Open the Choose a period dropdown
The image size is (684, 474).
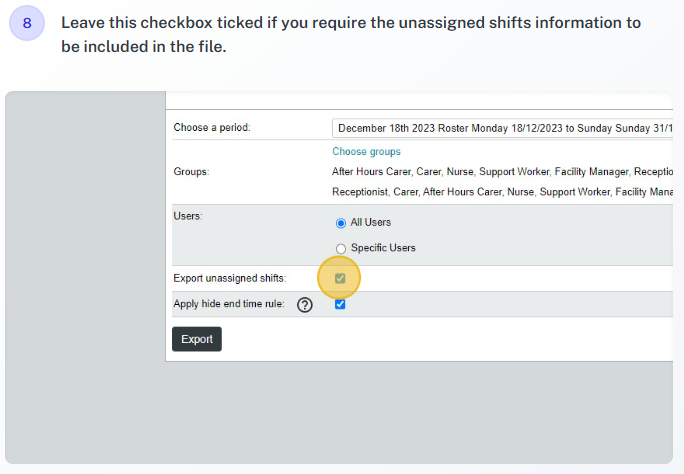pyautogui.click(x=502, y=128)
